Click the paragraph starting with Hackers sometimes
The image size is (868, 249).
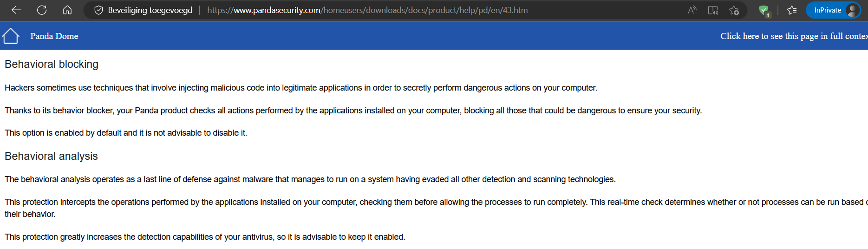[300, 88]
